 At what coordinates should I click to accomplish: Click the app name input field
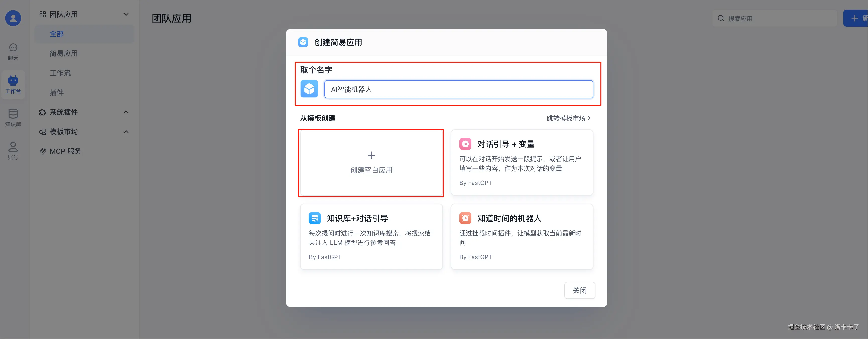tap(458, 89)
